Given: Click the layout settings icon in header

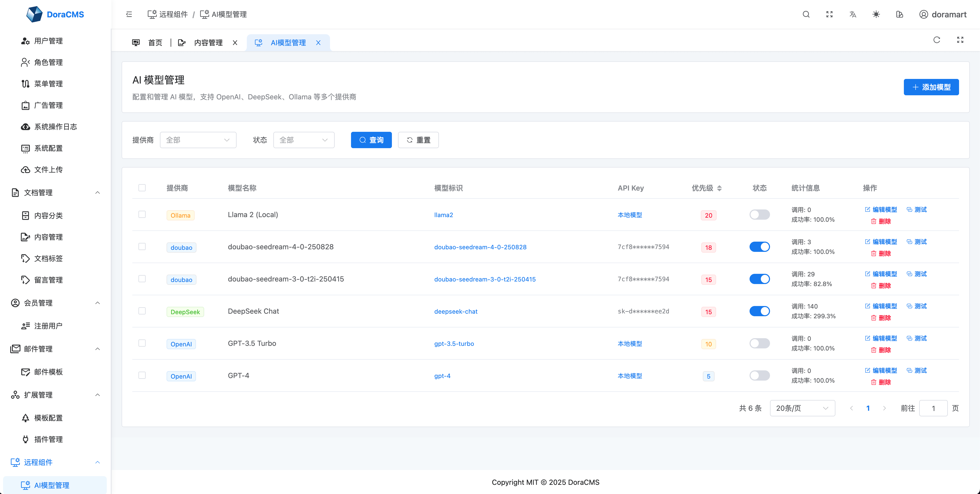Looking at the screenshot, I should (x=899, y=15).
